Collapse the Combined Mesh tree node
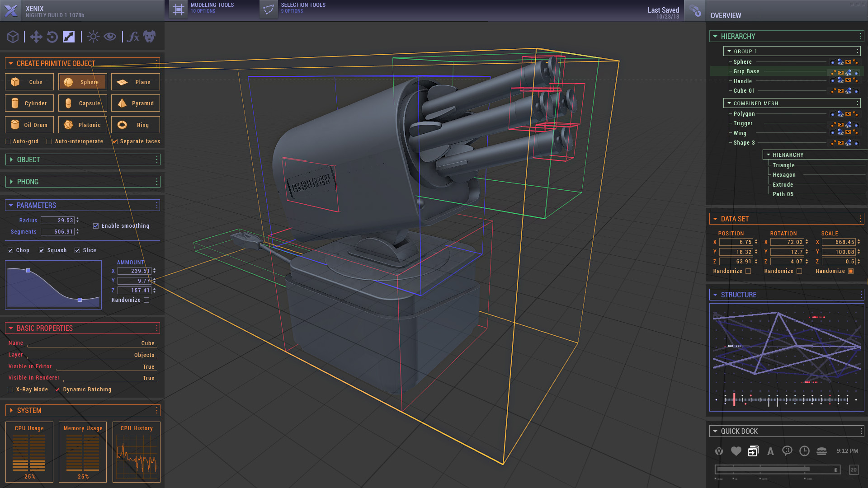The height and width of the screenshot is (488, 868). point(729,103)
